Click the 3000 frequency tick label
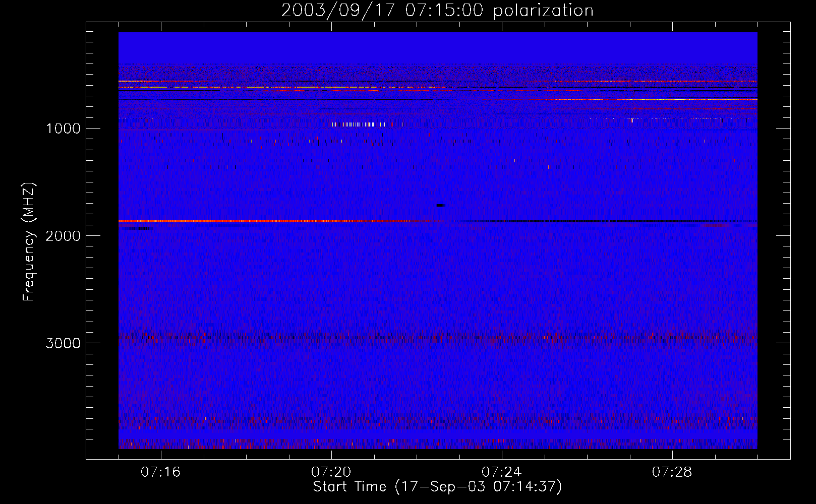Image resolution: width=816 pixels, height=504 pixels. coord(63,343)
